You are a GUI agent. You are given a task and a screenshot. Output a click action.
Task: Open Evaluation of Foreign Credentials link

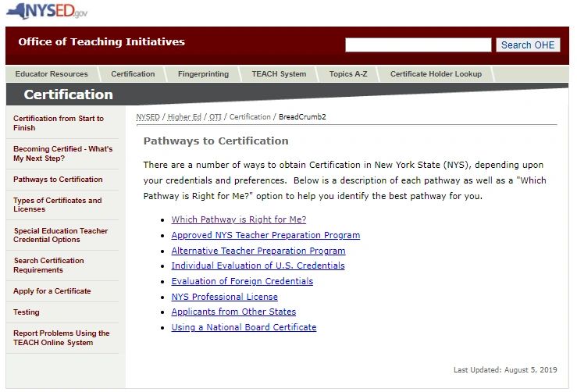[x=242, y=281]
